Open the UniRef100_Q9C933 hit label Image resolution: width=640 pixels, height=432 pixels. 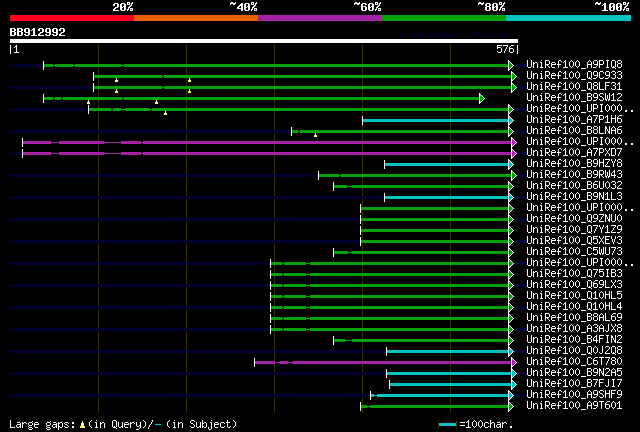point(574,75)
